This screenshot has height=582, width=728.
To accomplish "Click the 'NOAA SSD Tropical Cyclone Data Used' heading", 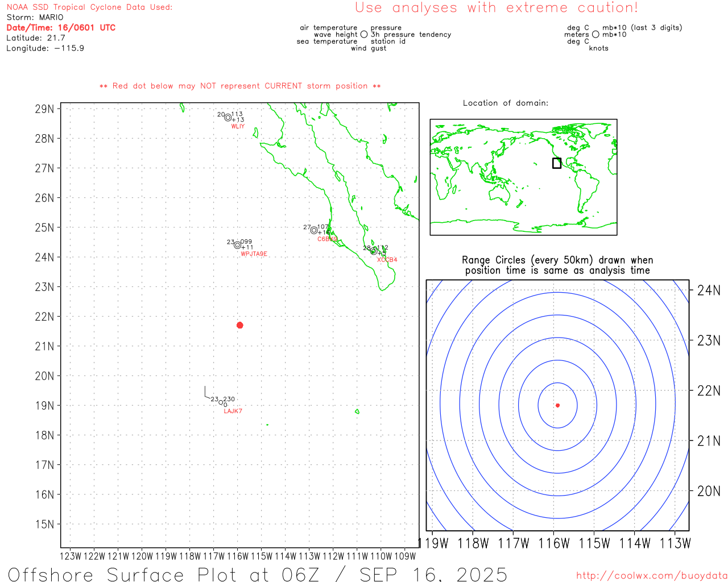I will click(89, 7).
